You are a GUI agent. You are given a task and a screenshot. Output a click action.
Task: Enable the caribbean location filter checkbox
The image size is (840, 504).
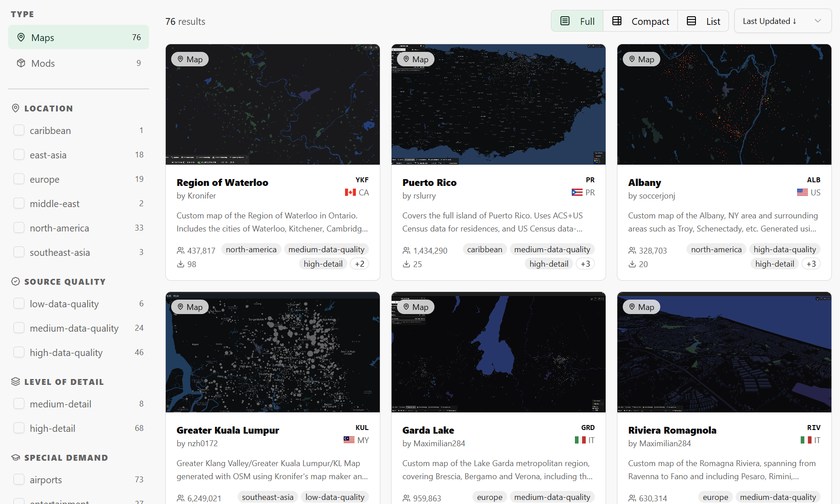19,130
